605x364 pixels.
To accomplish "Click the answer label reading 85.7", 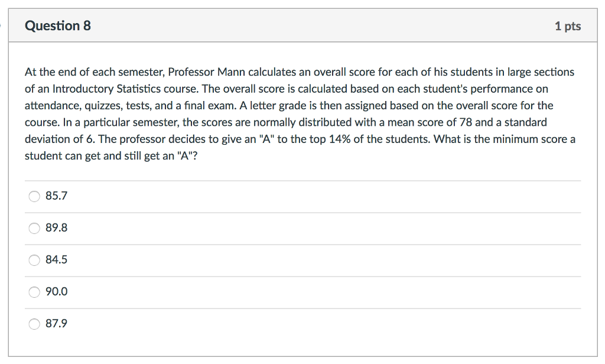I will [x=56, y=196].
